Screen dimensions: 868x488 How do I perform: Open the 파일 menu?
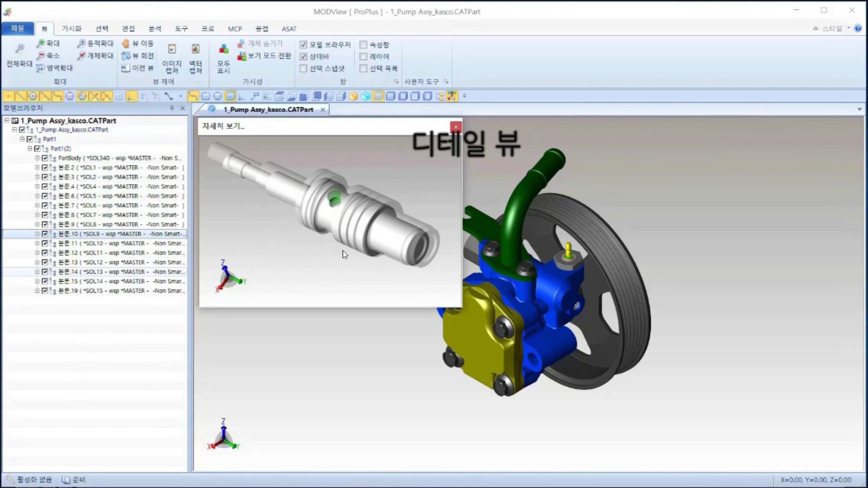18,28
